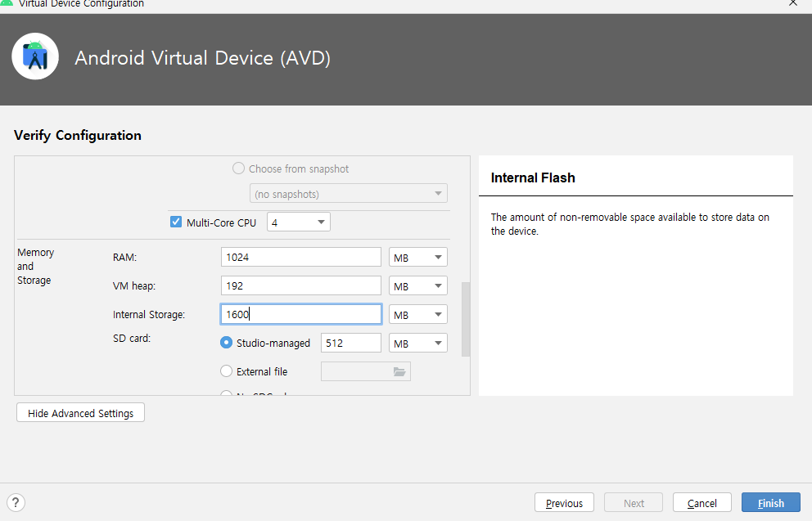This screenshot has width=812, height=521.
Task: Cancel the AVD configuration
Action: [x=701, y=503]
